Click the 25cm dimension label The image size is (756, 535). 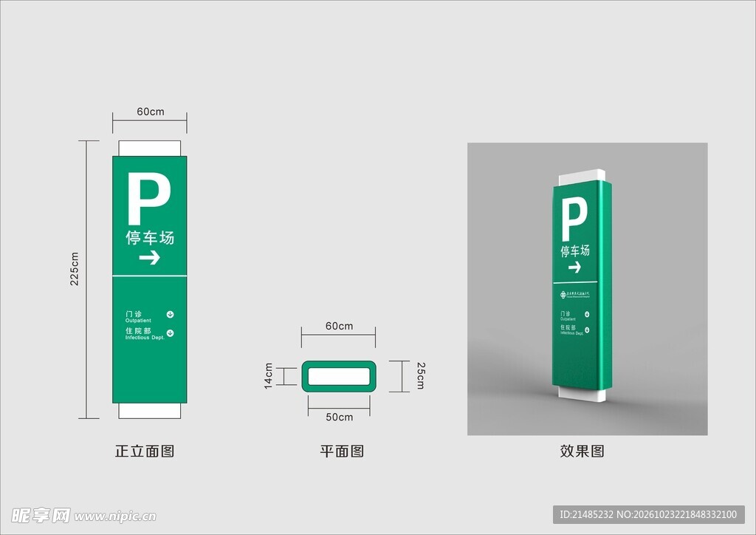[421, 375]
